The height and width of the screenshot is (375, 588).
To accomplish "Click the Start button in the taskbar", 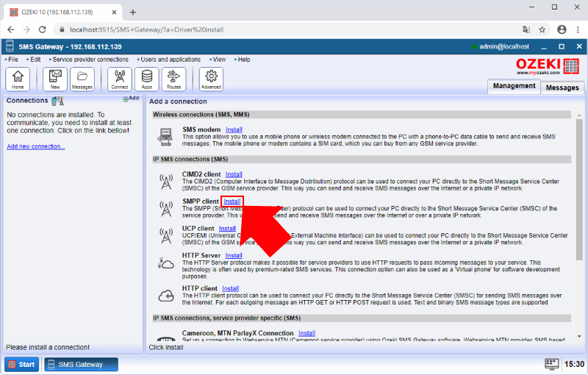I will coord(22,364).
